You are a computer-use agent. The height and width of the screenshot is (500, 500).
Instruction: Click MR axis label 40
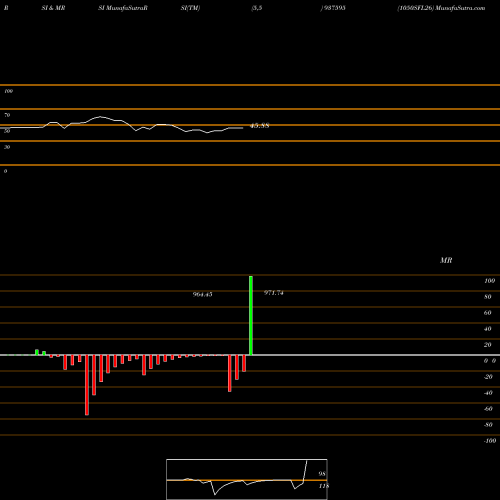coord(488,329)
